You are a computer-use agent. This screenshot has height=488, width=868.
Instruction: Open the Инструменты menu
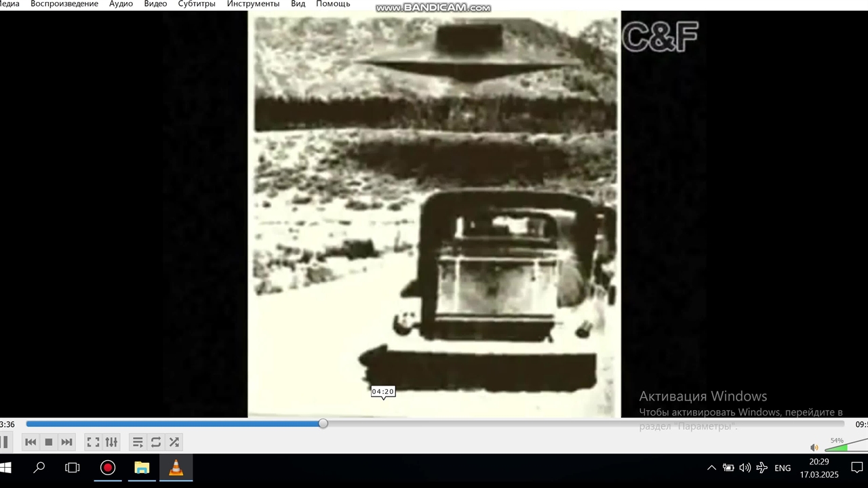point(253,4)
